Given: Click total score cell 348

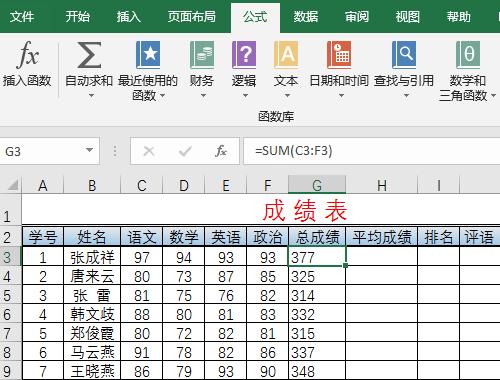Looking at the screenshot, I should point(317,371).
